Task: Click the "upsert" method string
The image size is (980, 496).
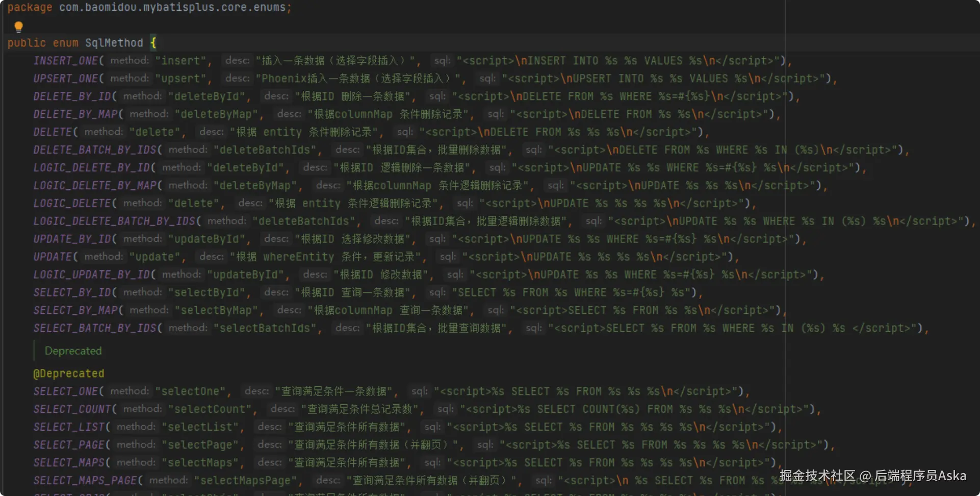Action: [181, 79]
